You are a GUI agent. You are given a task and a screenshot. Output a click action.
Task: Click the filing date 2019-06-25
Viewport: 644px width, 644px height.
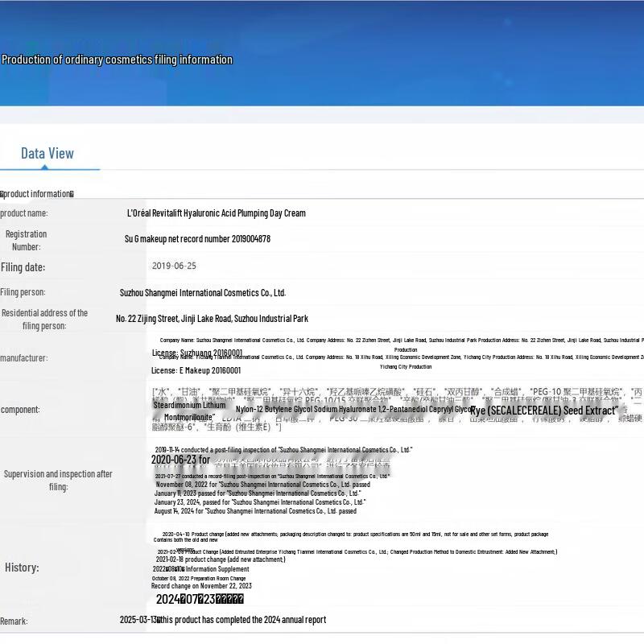tap(174, 266)
